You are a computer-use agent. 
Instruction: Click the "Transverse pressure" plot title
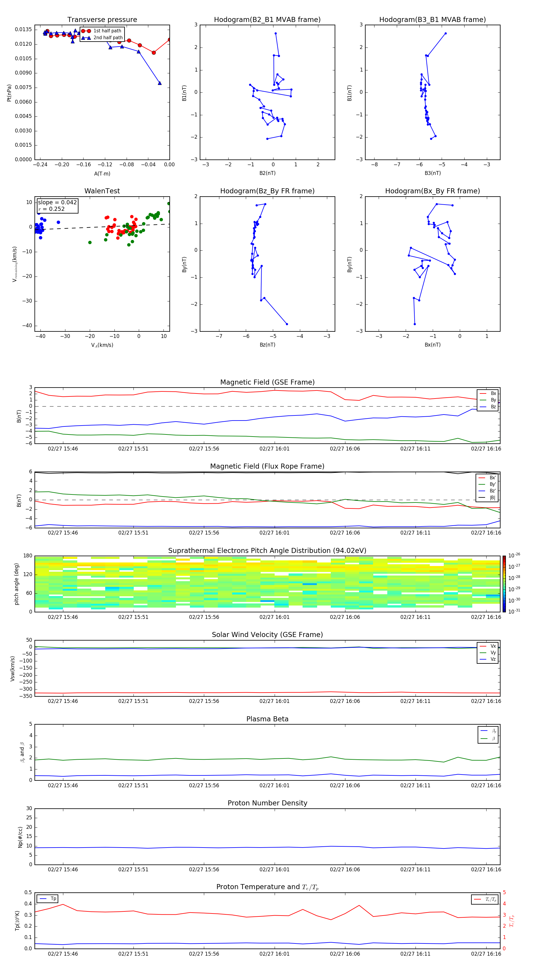click(x=102, y=20)
